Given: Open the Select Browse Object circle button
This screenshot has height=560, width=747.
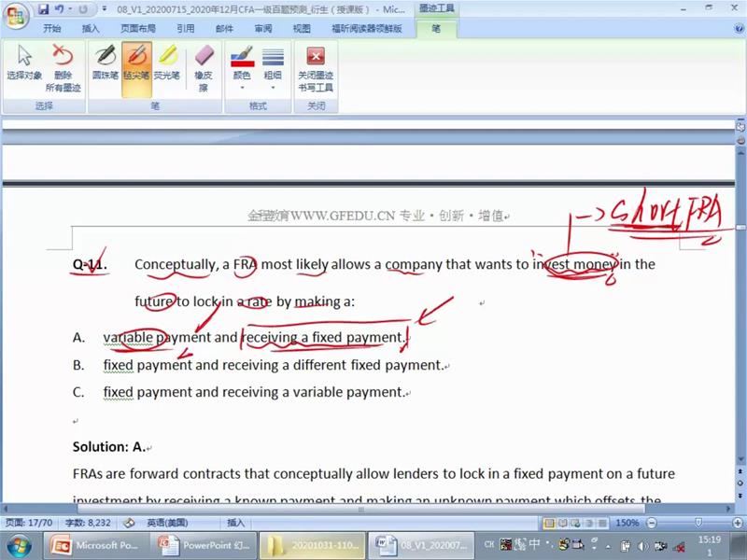Looking at the screenshot, I should tap(740, 483).
